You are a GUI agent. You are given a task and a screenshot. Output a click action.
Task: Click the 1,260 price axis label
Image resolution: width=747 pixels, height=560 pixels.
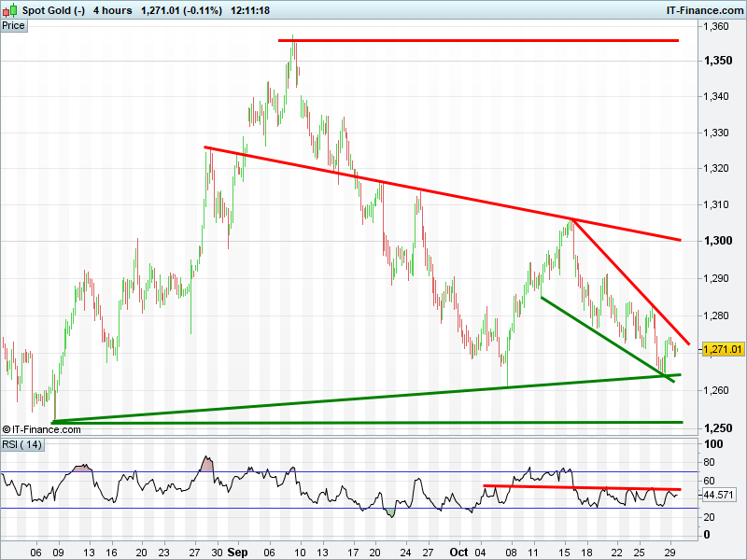tap(716, 390)
